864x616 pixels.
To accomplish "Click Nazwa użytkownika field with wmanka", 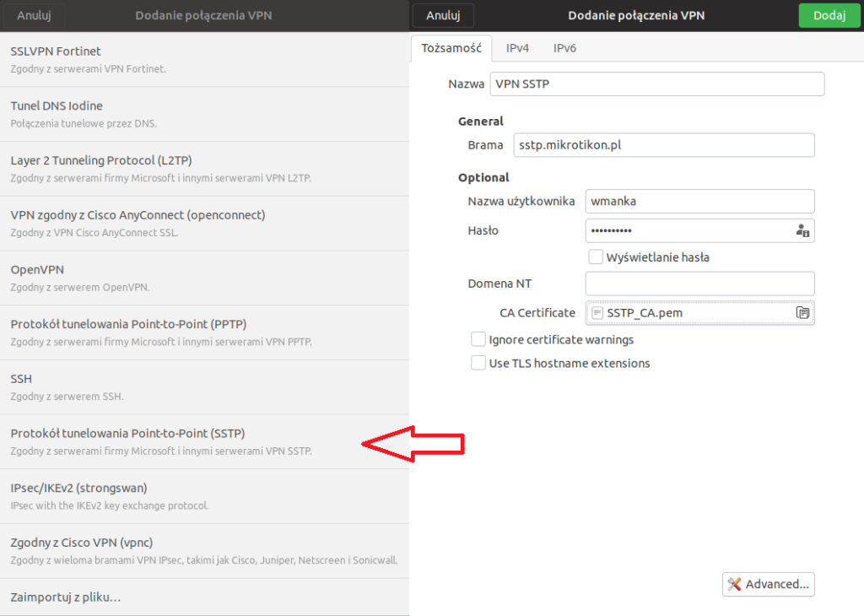I will pos(699,201).
